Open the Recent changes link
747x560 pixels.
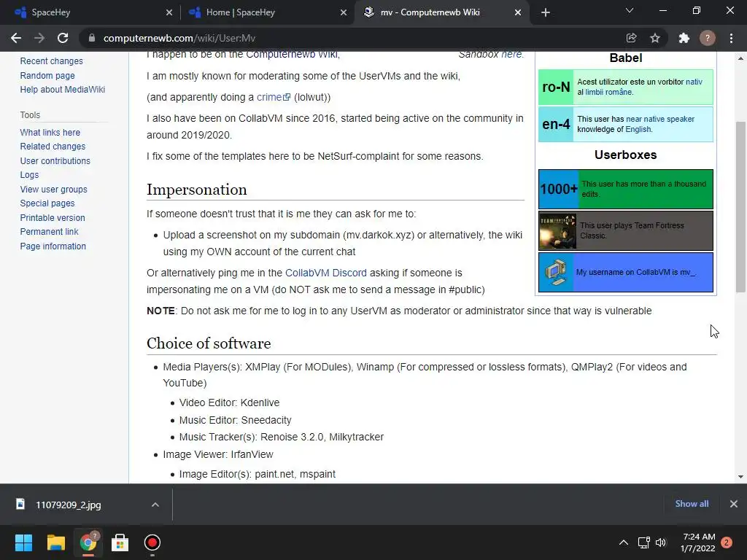[x=52, y=61]
